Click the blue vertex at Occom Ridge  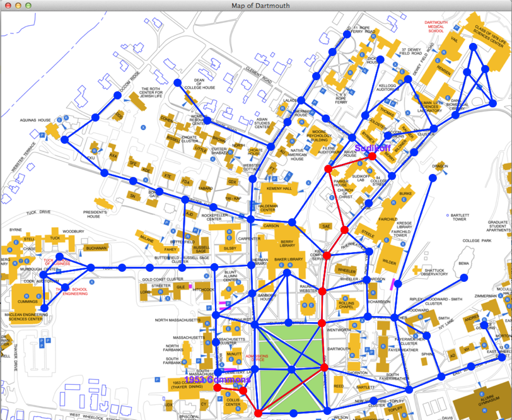click(117, 95)
